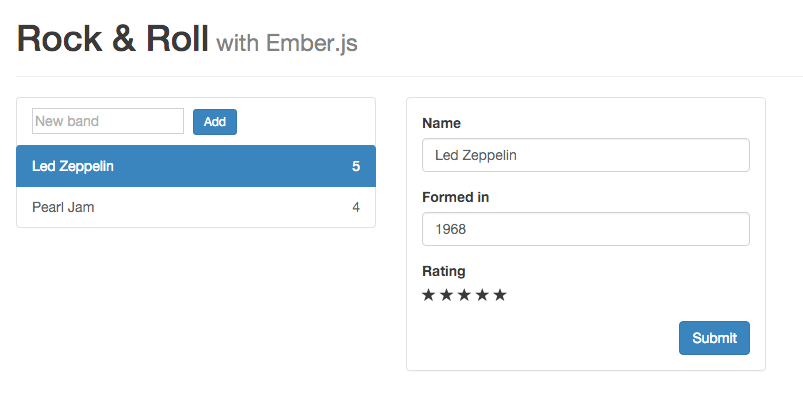803x403 pixels.
Task: Focus the Formed in year field
Action: 585,229
